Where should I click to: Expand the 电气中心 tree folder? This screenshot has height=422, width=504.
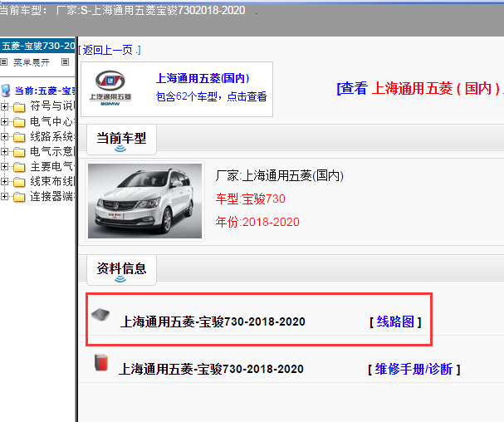(x=4, y=121)
